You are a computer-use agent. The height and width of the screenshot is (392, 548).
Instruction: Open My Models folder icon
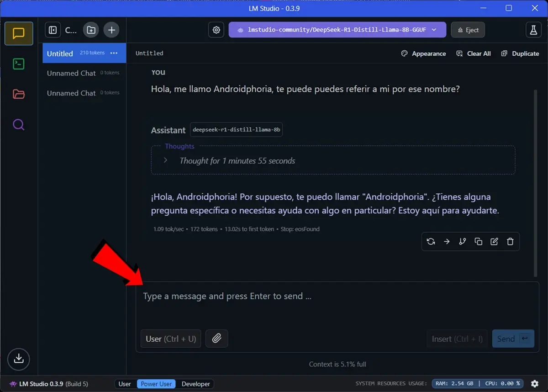(18, 94)
